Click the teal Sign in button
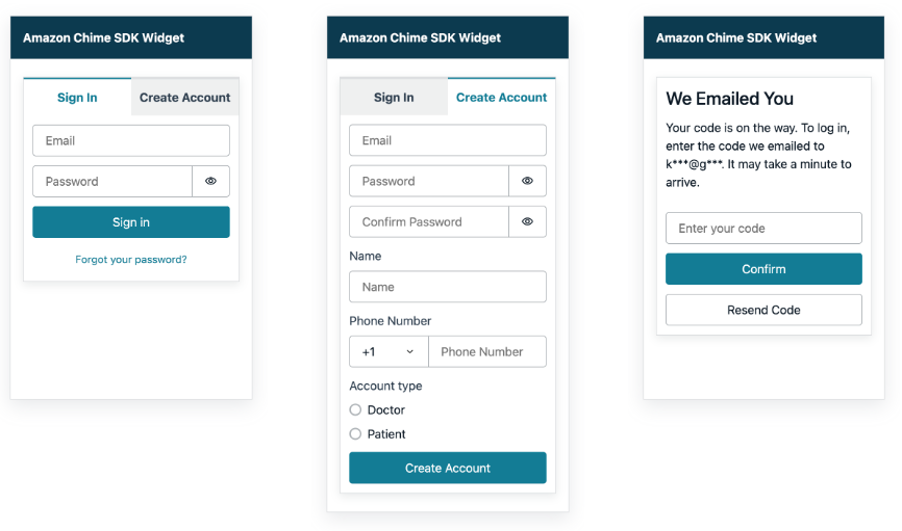The height and width of the screenshot is (531, 902). 131,222
